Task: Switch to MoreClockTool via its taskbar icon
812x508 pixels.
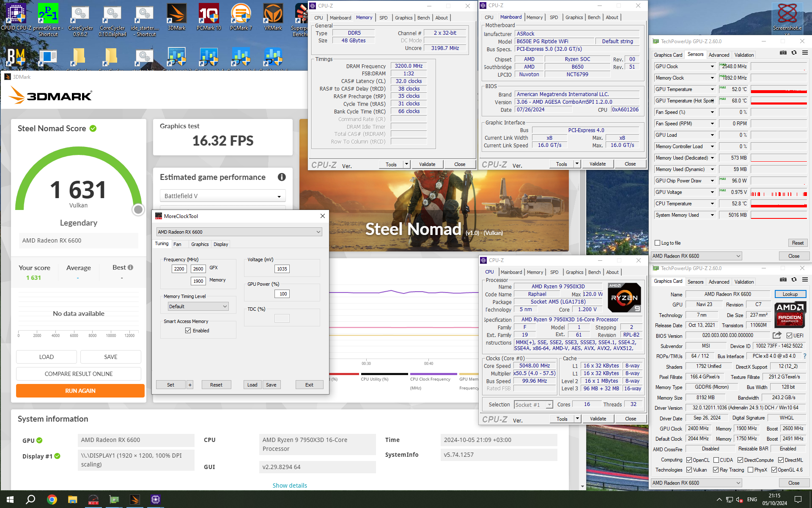Action: pyautogui.click(x=93, y=500)
